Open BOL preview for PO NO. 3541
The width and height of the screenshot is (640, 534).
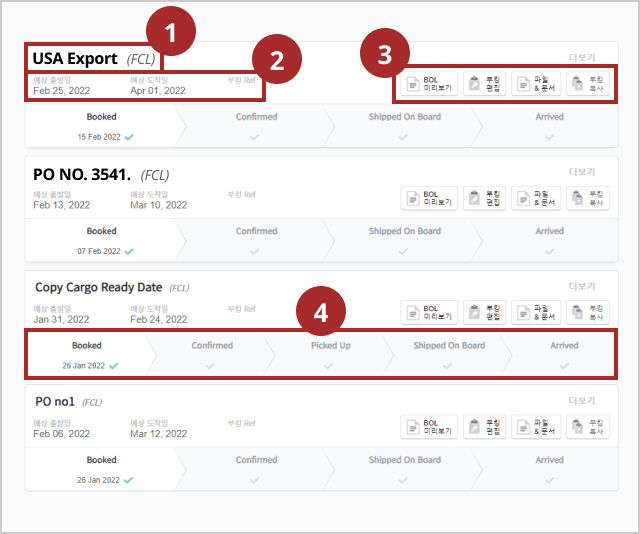429,198
